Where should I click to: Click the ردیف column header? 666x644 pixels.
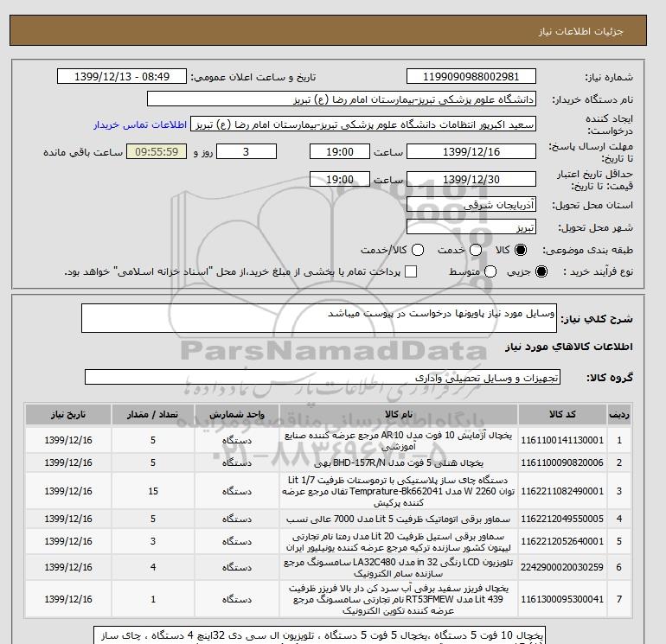[x=619, y=414]
